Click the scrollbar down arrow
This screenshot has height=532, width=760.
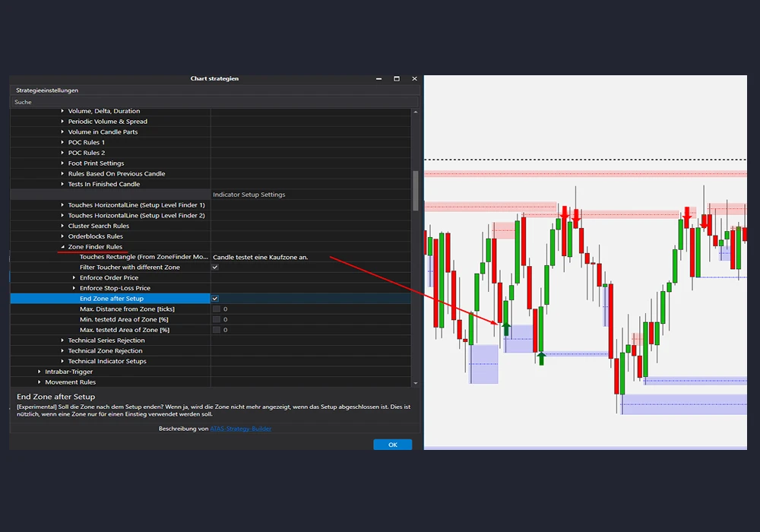416,383
